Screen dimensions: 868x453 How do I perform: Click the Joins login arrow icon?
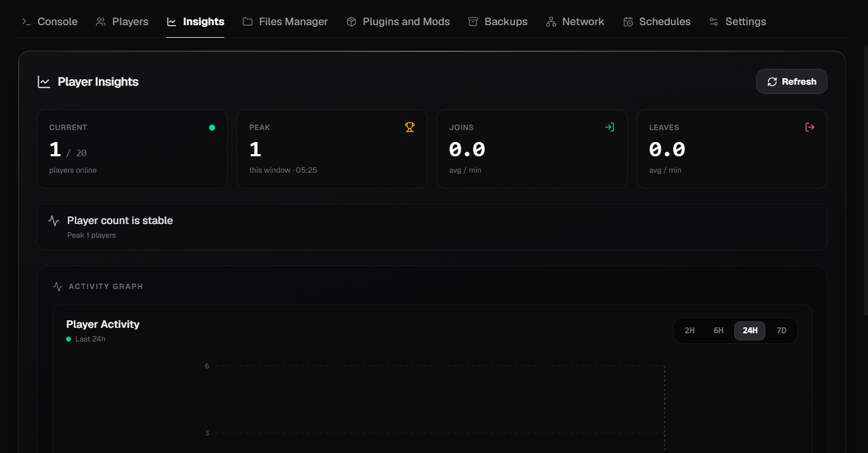pos(610,127)
